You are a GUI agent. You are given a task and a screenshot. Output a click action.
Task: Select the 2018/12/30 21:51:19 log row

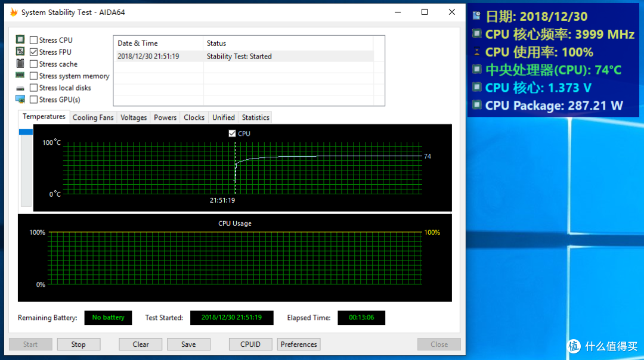point(244,56)
